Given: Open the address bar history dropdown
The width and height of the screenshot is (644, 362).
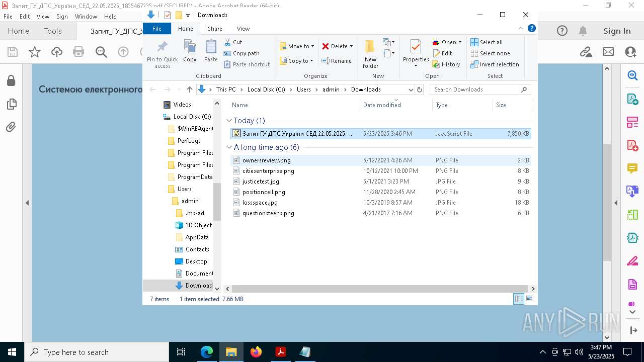Looking at the screenshot, I should pyautogui.click(x=411, y=89).
